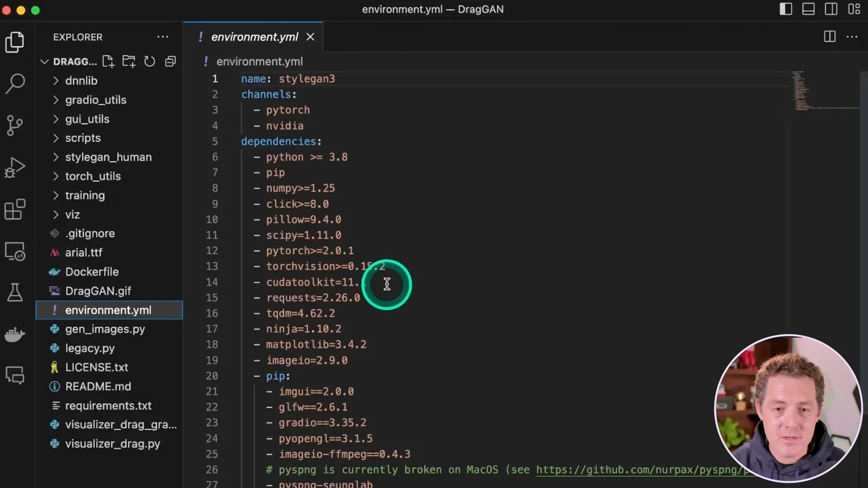Expand the stylegan_human folder
Viewport: 868px width, 488px height.
[109, 157]
